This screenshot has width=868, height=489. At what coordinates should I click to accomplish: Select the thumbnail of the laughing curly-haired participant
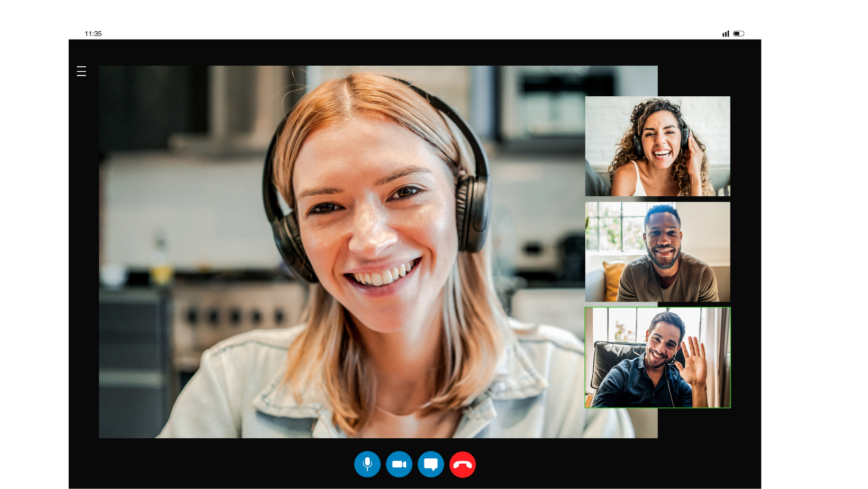click(657, 146)
